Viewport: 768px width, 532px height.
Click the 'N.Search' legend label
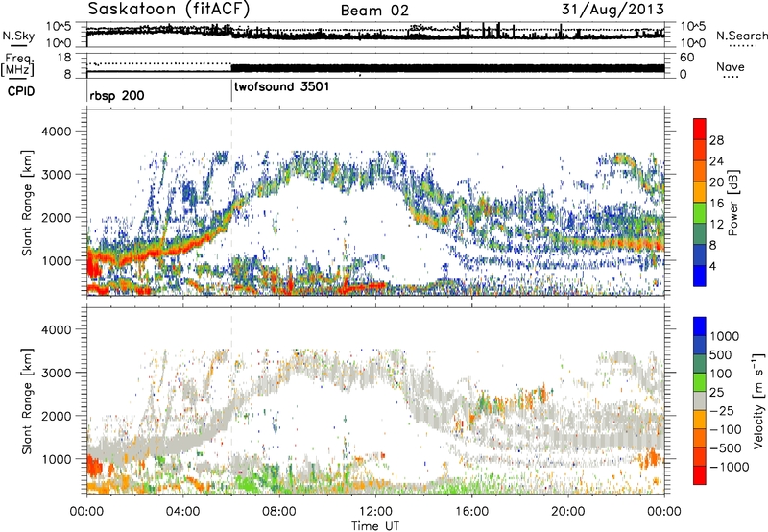click(x=741, y=36)
